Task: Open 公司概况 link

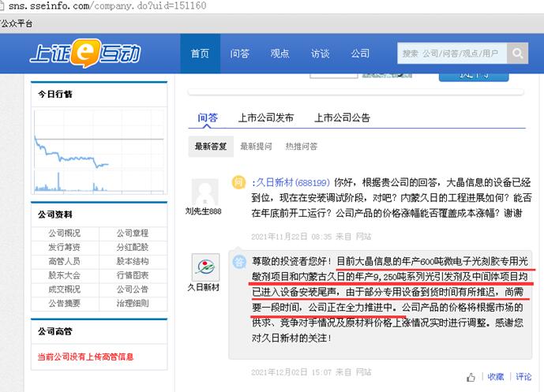Action: tap(65, 233)
